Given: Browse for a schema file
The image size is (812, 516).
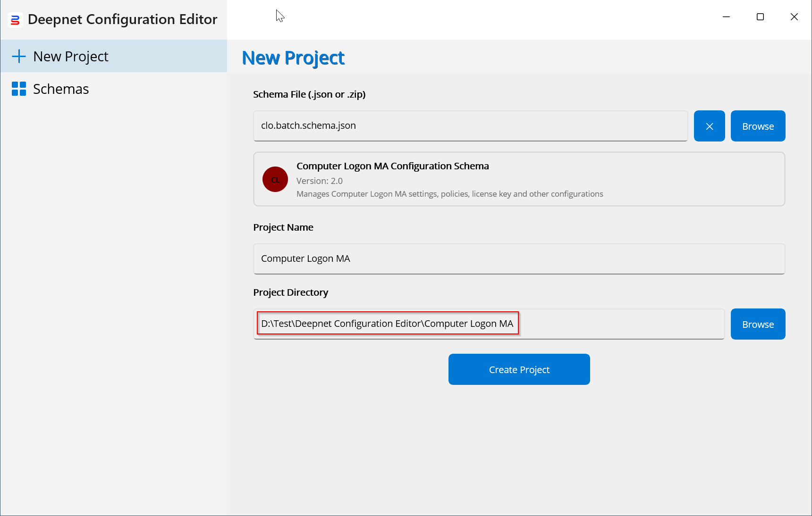Looking at the screenshot, I should [x=758, y=126].
